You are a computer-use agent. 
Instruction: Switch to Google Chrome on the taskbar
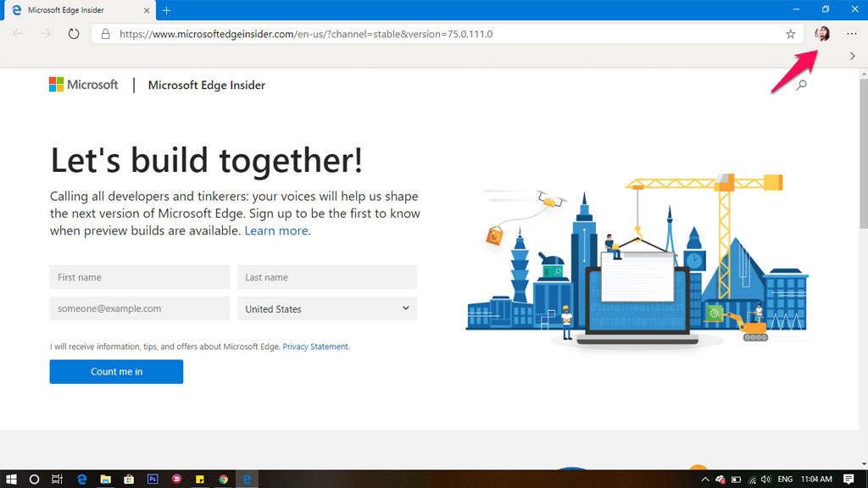[x=224, y=480]
